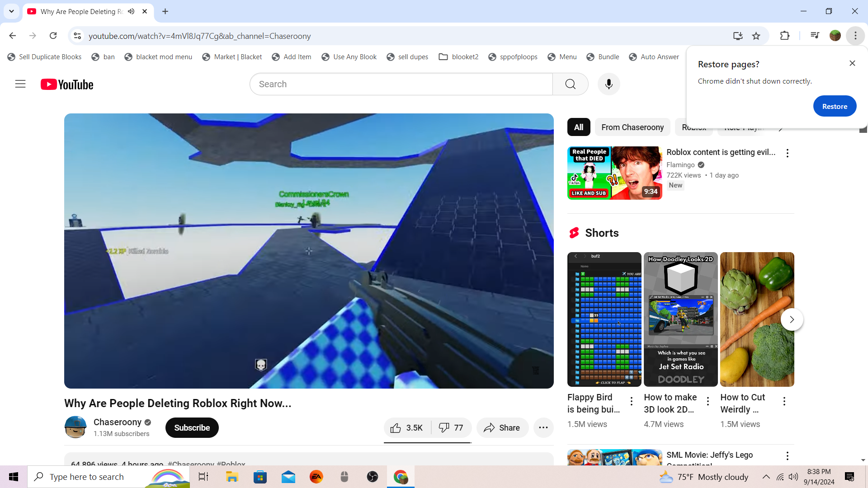Click the search magnifier button
868x488 pixels.
570,84
